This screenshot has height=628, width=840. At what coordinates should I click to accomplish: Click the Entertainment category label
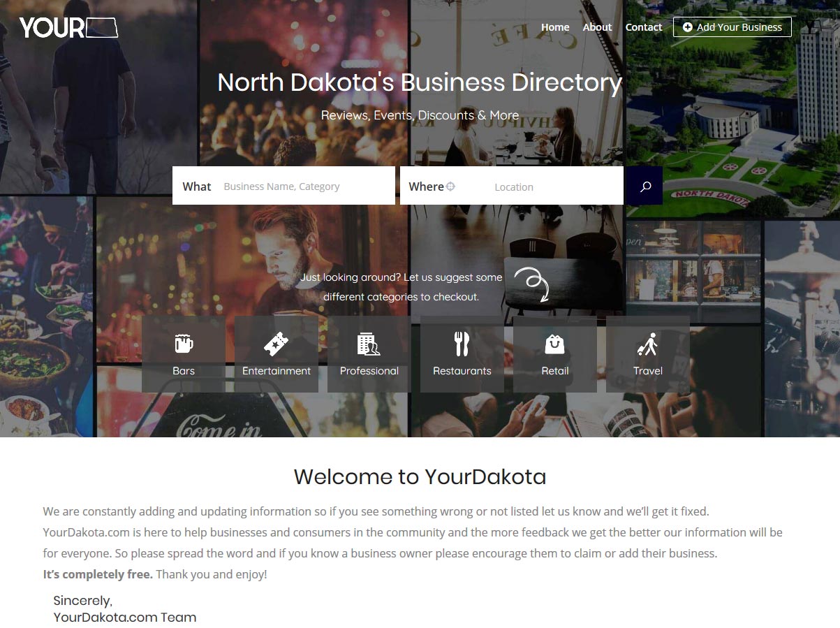click(277, 371)
